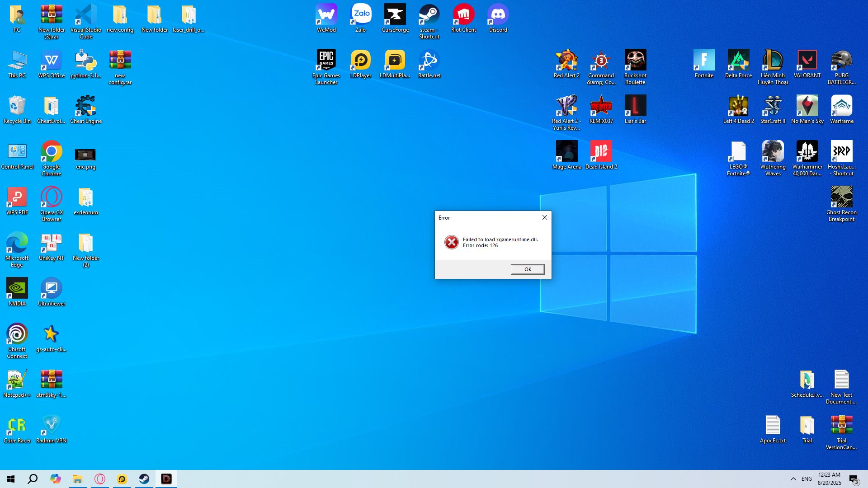The width and height of the screenshot is (868, 488).
Task: Select the CurseForge desktop icon
Action: 395,15
